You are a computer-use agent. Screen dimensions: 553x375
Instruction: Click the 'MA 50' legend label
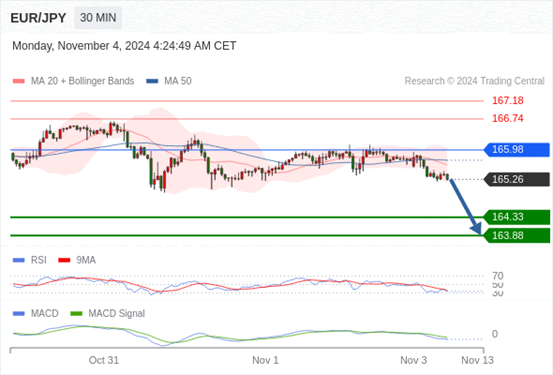[x=178, y=81]
